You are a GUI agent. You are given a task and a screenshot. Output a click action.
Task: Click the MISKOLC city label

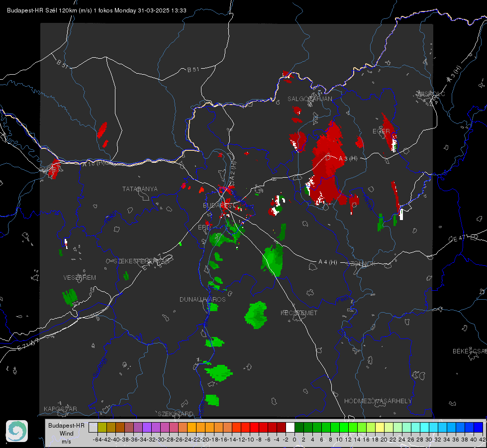[431, 94]
